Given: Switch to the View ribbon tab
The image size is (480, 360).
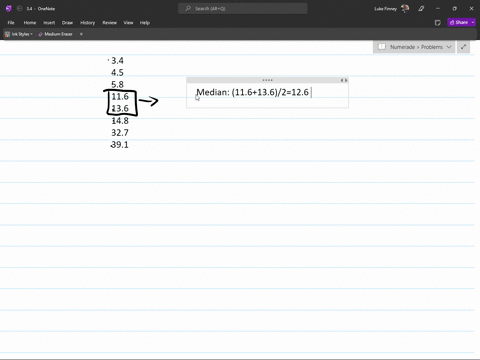Looking at the screenshot, I should pyautogui.click(x=128, y=23).
